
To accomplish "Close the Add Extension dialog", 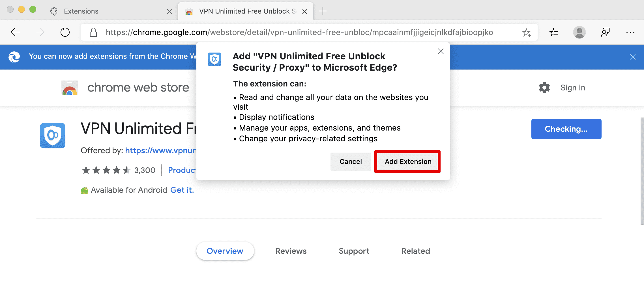I will tap(441, 51).
